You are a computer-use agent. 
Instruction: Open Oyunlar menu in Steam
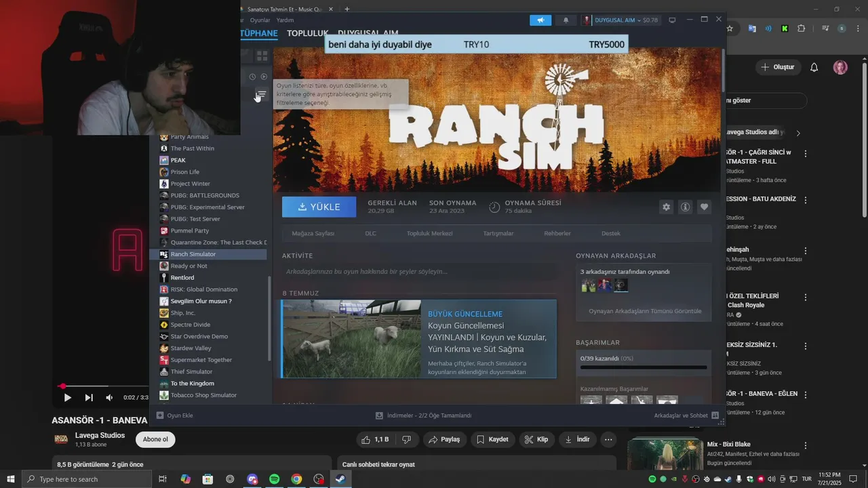(x=260, y=20)
